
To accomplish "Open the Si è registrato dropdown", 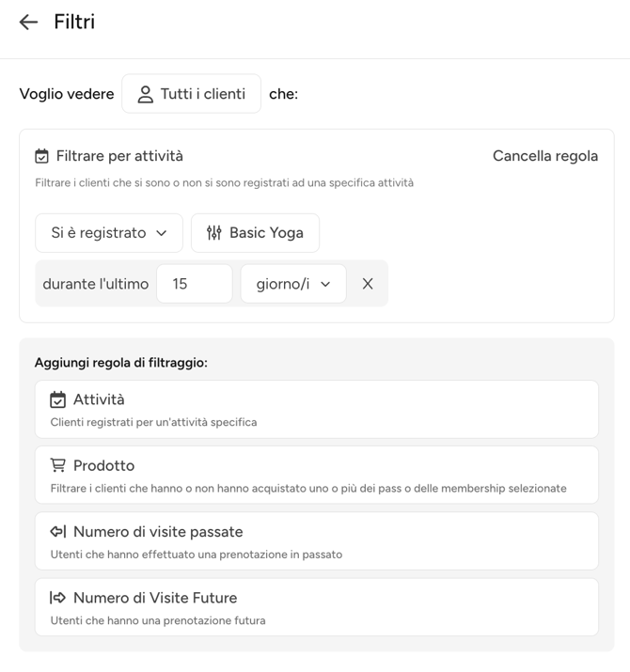I will [108, 233].
